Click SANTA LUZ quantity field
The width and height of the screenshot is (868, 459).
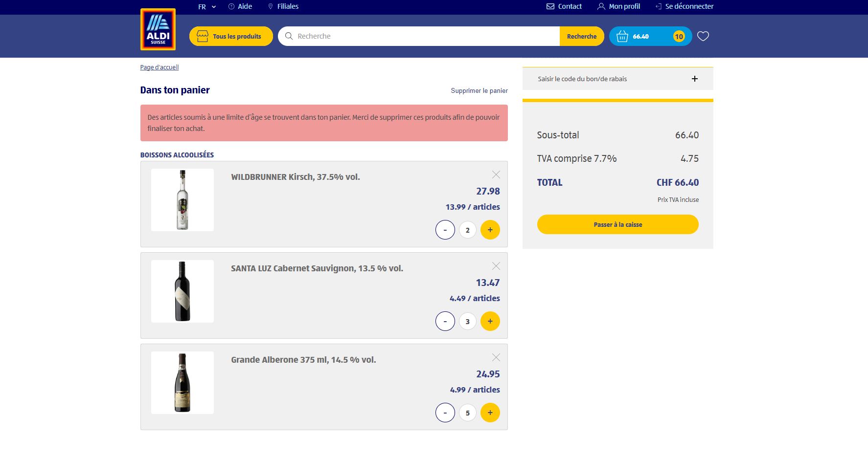point(468,321)
